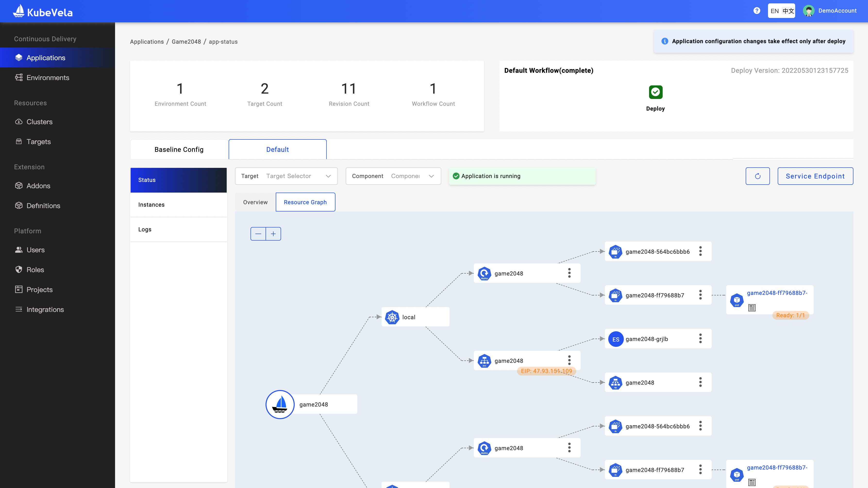Viewport: 868px width, 488px height.
Task: Open more options for game2048-grjlb node
Action: (x=700, y=339)
